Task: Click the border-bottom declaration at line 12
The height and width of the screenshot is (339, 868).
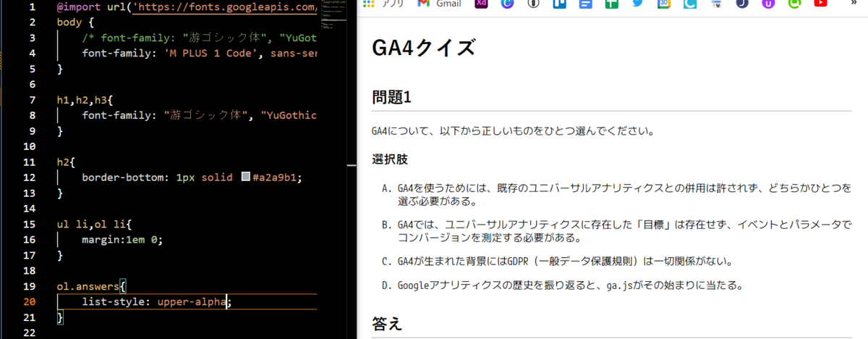Action: [192, 177]
